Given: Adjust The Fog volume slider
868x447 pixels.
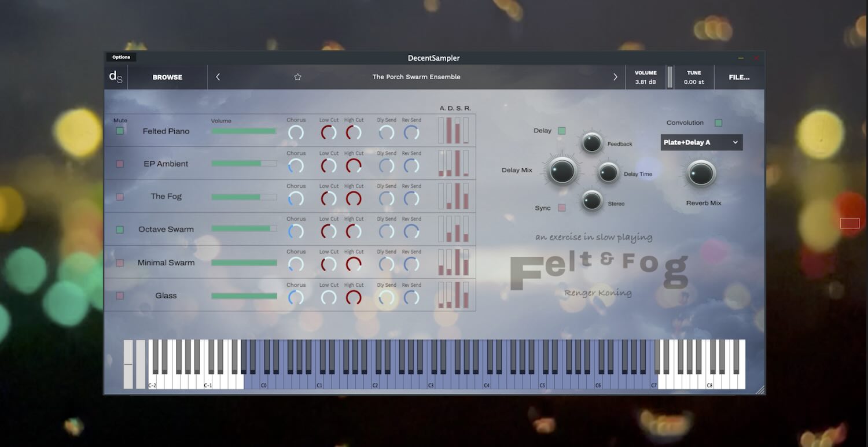Looking at the screenshot, I should click(x=244, y=197).
